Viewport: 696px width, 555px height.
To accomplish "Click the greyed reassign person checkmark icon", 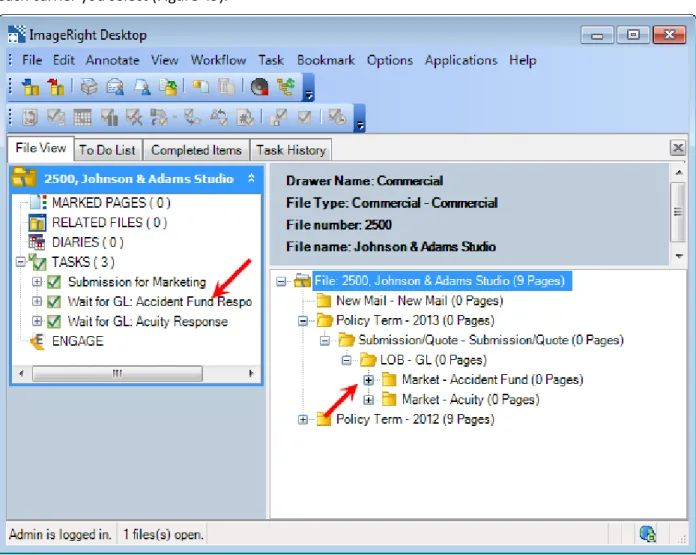I will pyautogui.click(x=219, y=117).
